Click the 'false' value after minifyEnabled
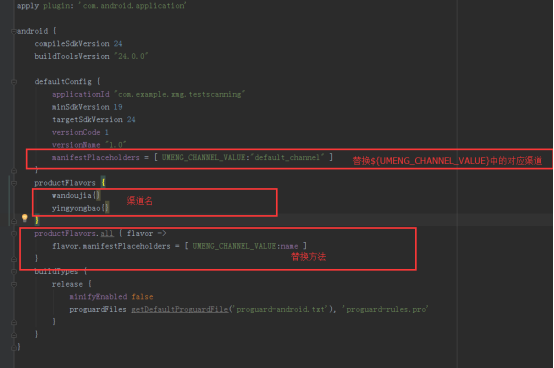 [142, 297]
